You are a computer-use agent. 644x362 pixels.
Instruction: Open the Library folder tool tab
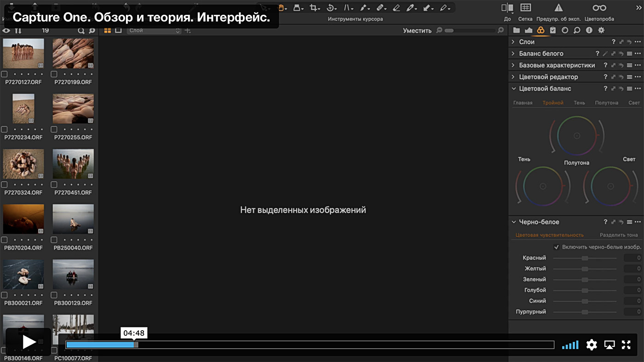point(517,30)
